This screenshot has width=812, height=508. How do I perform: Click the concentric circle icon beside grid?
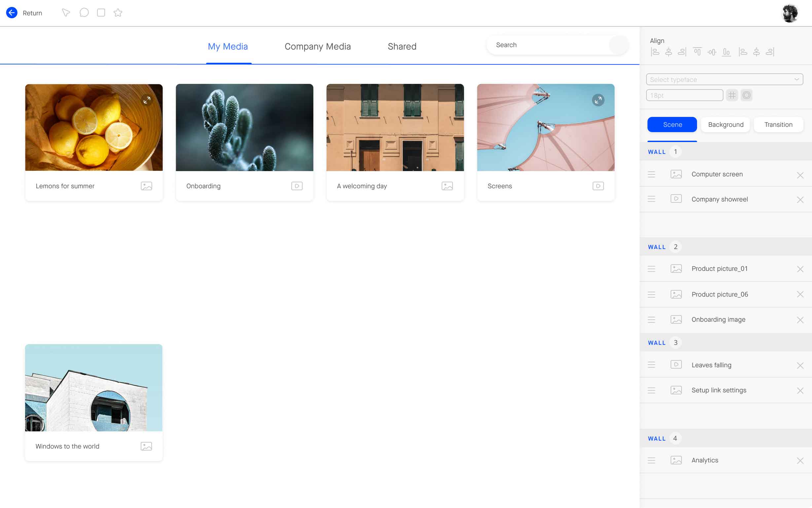(x=747, y=95)
